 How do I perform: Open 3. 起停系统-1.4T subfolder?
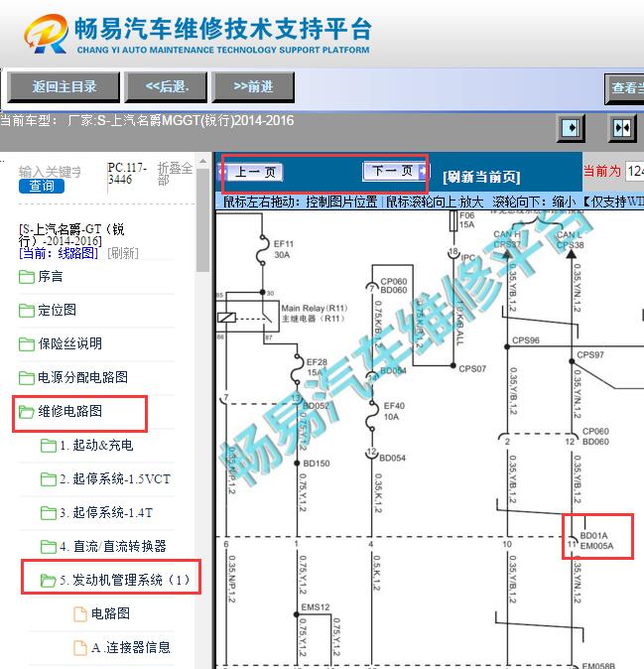(x=106, y=513)
